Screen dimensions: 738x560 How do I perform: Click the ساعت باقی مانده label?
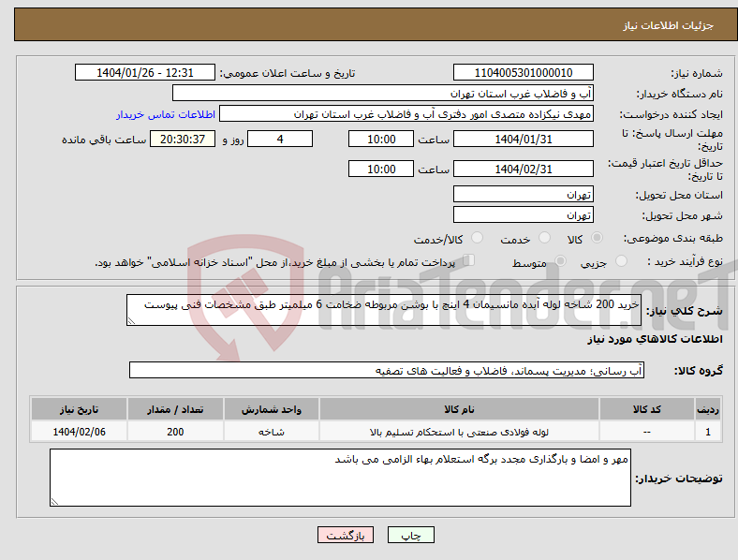[x=104, y=140]
